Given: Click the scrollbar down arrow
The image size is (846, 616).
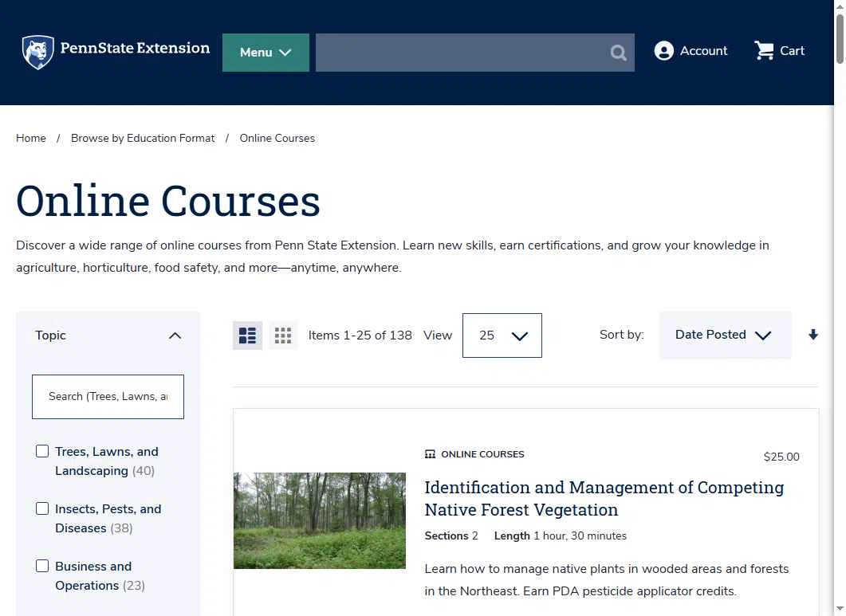Looking at the screenshot, I should [x=840, y=610].
